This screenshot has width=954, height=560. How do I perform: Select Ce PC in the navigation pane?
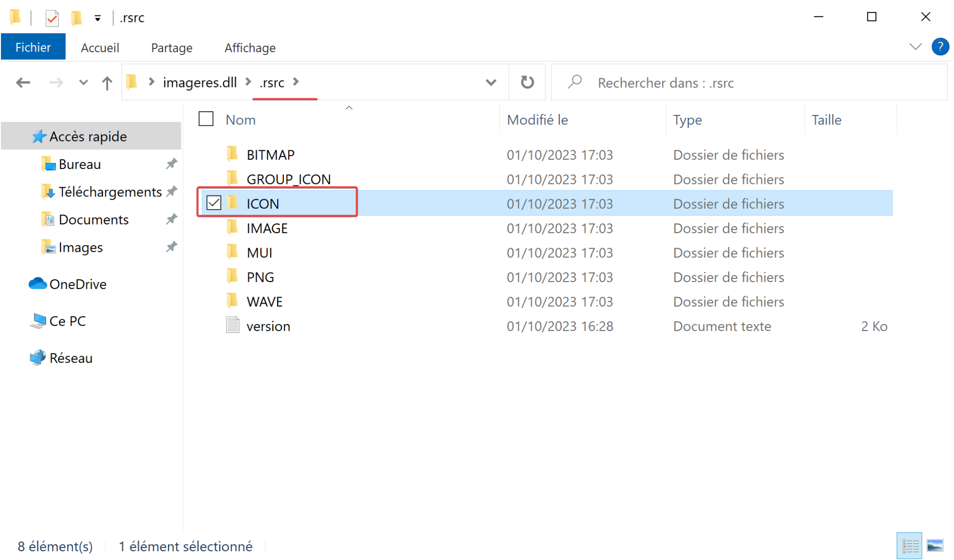67,321
